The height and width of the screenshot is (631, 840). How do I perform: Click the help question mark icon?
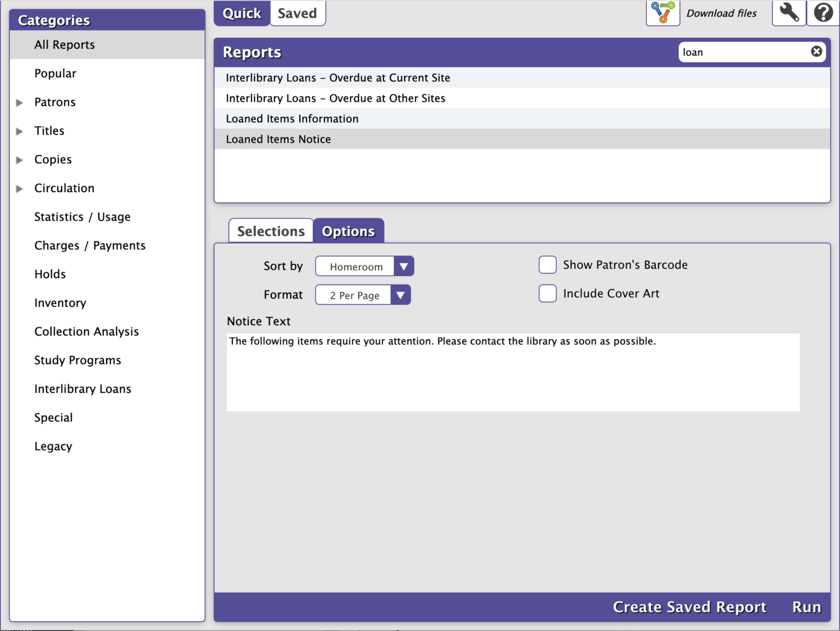click(x=823, y=13)
